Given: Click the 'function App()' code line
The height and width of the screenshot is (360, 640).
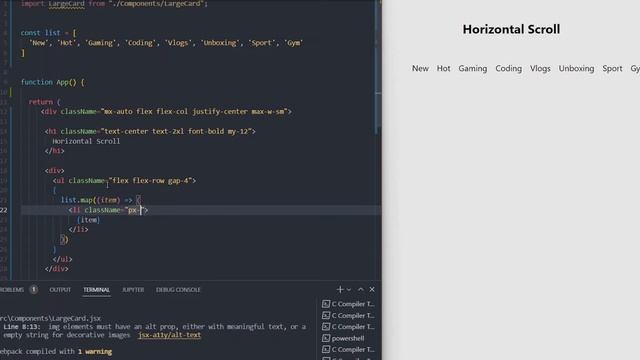Looking at the screenshot, I should (x=52, y=82).
